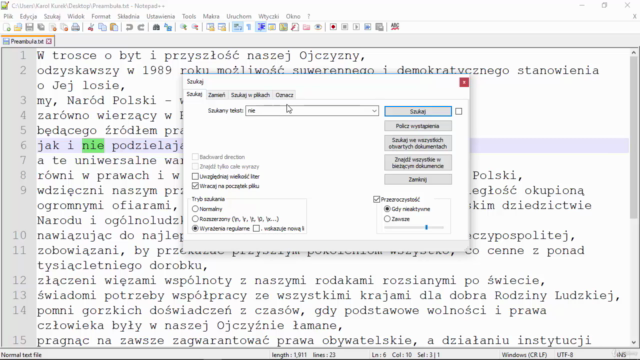Click the Stop recording macro icon
This screenshot has height=360, width=640.
345,27
